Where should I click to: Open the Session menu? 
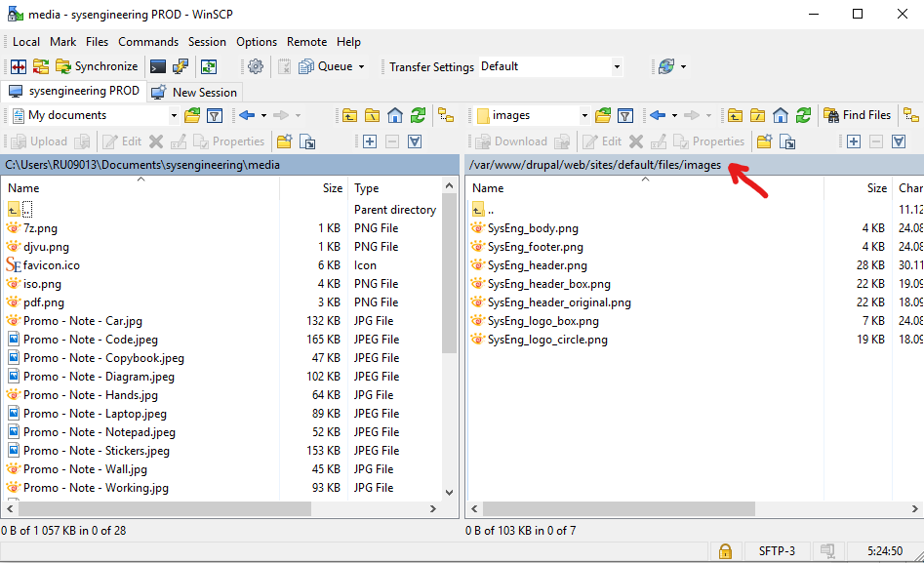pos(207,42)
